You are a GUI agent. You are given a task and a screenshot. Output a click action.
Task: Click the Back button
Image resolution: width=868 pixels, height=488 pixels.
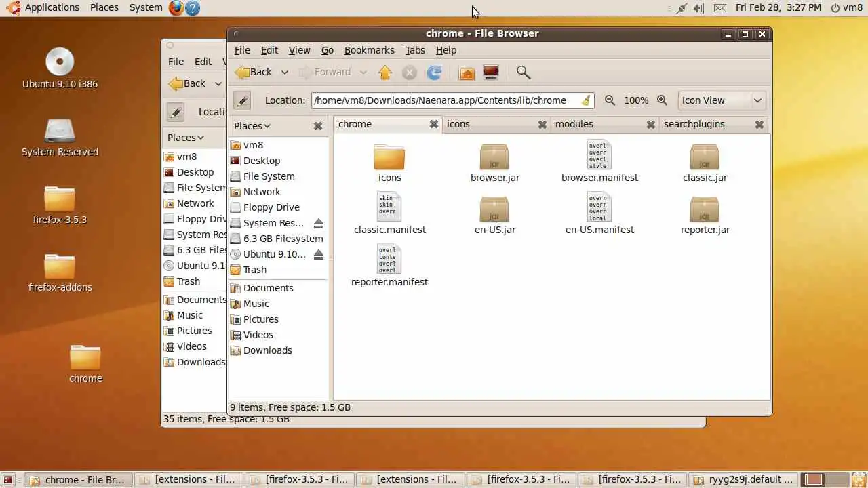[254, 73]
